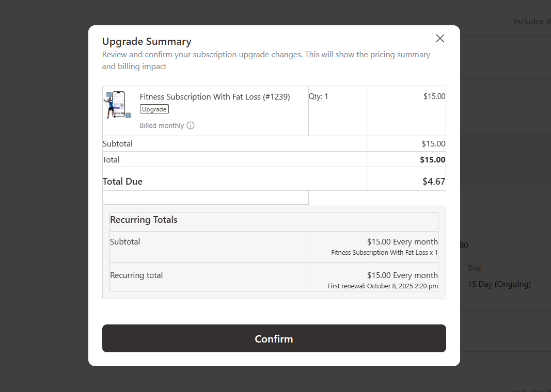This screenshot has height=392, width=551.
Task: Select the Recurring Totals section header
Action: (x=144, y=219)
